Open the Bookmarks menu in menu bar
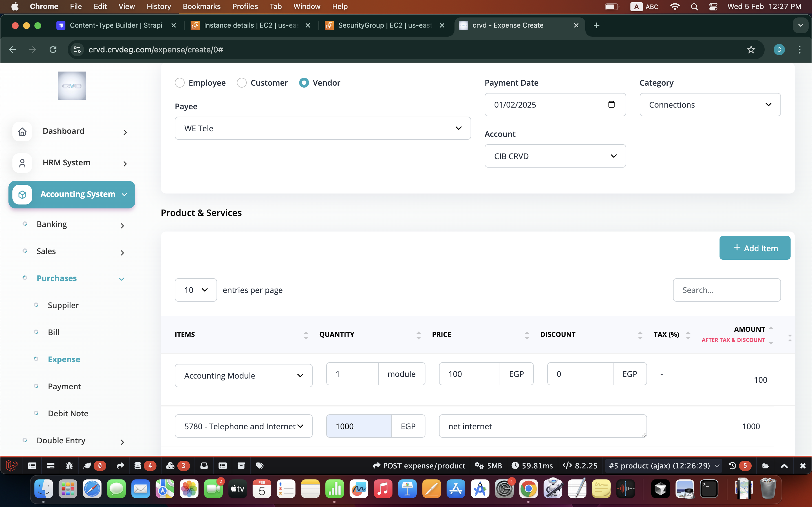 coord(201,6)
